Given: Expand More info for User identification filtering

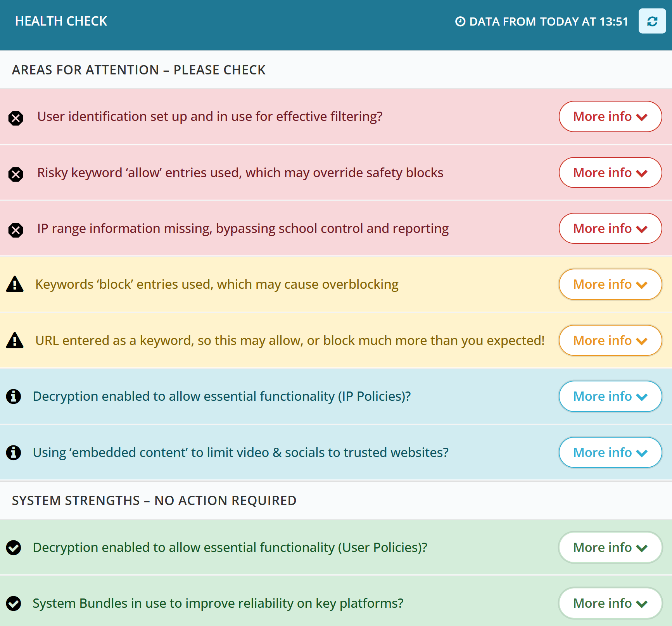Looking at the screenshot, I should click(x=610, y=117).
